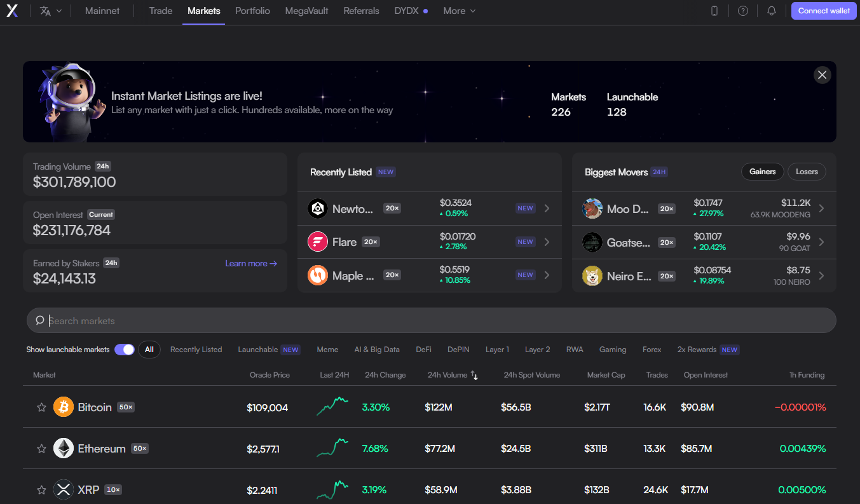This screenshot has height=504, width=860.
Task: Select Gainers in Biggest Movers
Action: [x=763, y=172]
